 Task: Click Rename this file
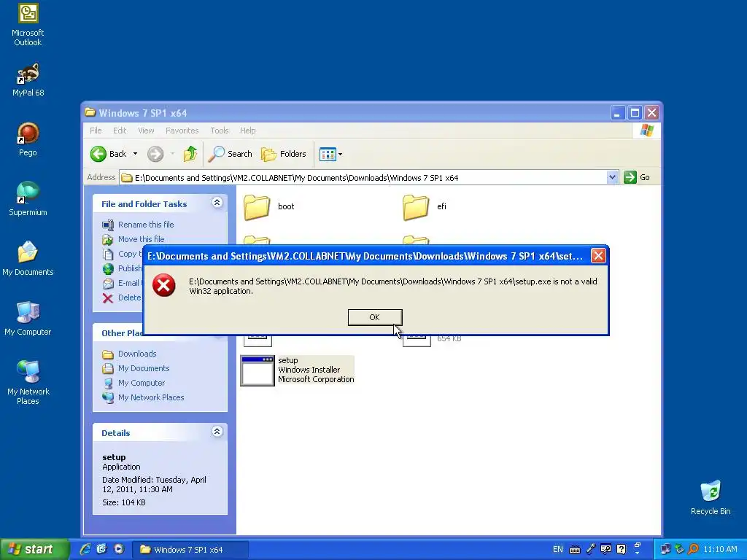[146, 225]
